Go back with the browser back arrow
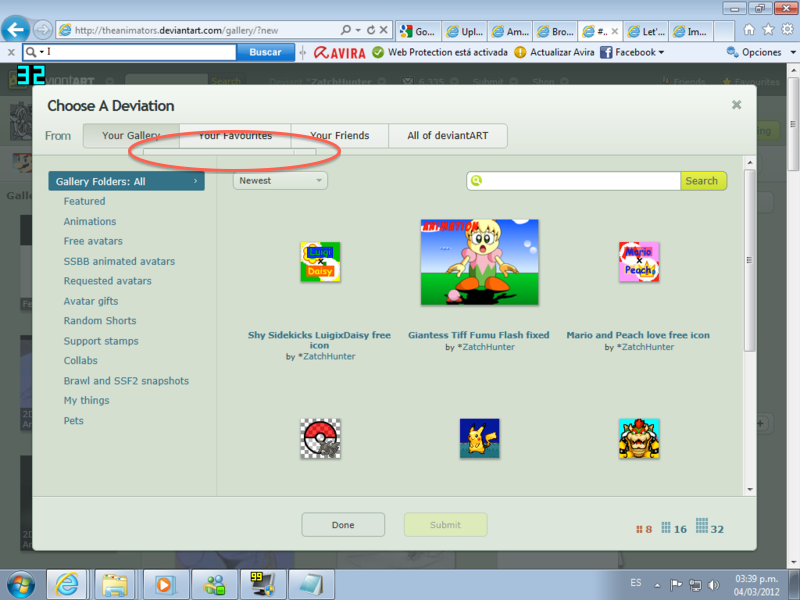This screenshot has height=600, width=800. (16, 30)
